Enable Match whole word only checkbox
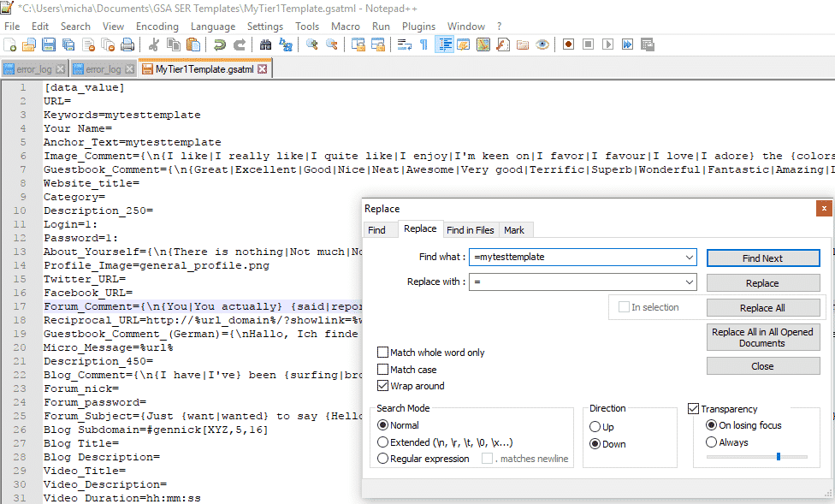The height and width of the screenshot is (504, 835). [x=382, y=353]
